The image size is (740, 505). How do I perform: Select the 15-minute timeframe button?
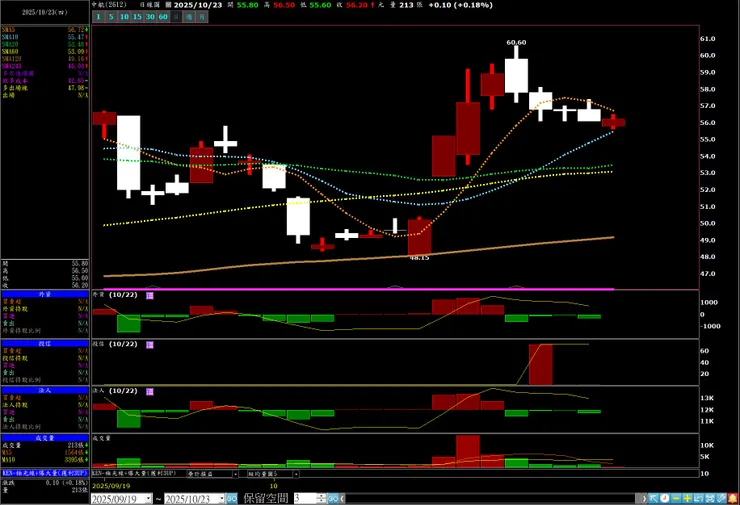(137, 17)
